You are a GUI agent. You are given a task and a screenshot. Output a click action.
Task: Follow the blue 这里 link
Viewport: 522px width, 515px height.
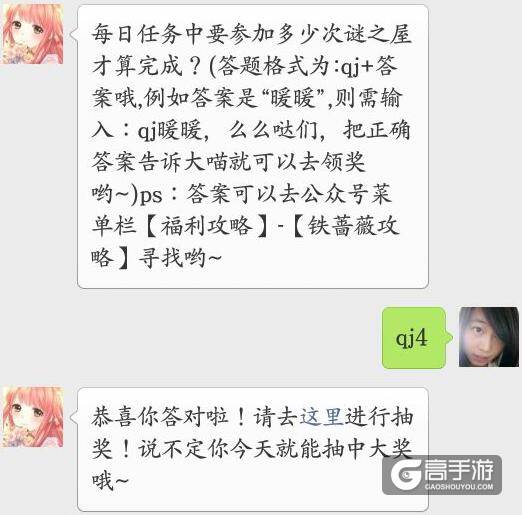click(x=321, y=417)
